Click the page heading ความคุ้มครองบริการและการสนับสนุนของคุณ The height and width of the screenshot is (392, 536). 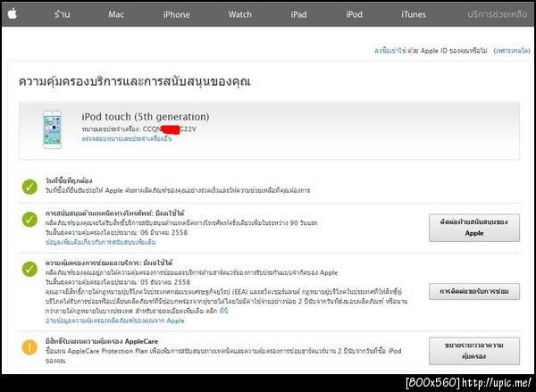click(134, 81)
